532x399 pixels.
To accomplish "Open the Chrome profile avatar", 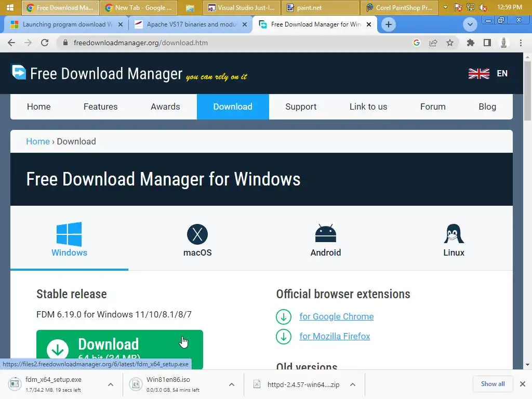I will coord(504,43).
